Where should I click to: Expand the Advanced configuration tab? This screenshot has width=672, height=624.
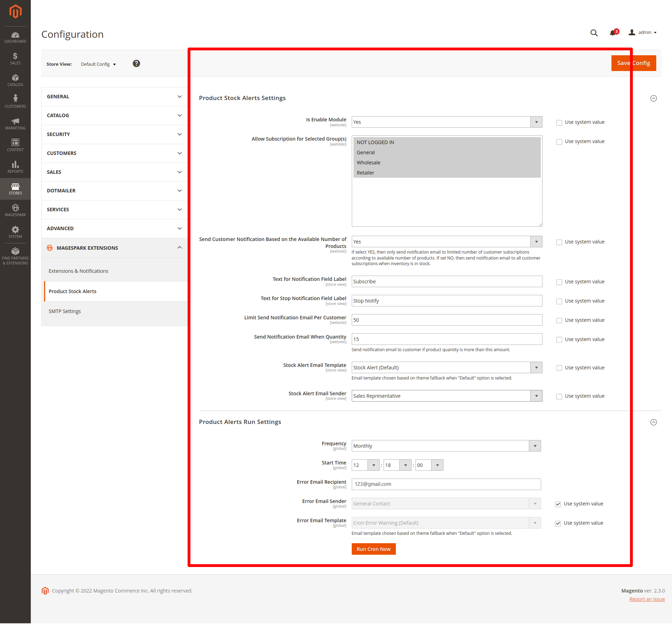pyautogui.click(x=114, y=229)
